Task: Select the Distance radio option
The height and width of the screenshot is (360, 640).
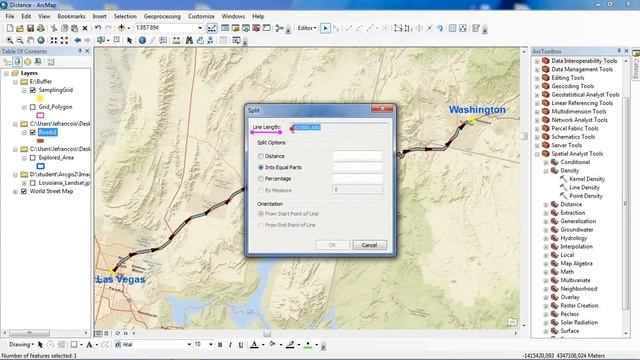Action: [x=260, y=156]
